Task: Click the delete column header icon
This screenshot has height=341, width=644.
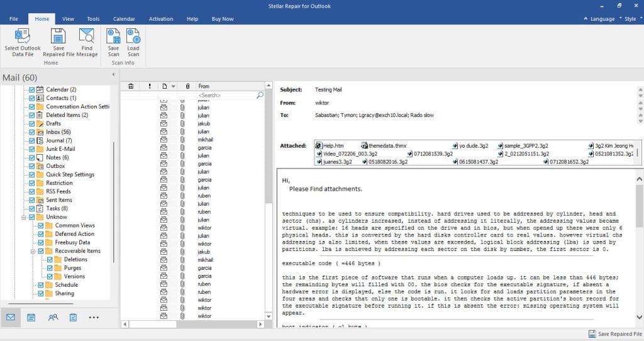Action: pyautogui.click(x=131, y=86)
